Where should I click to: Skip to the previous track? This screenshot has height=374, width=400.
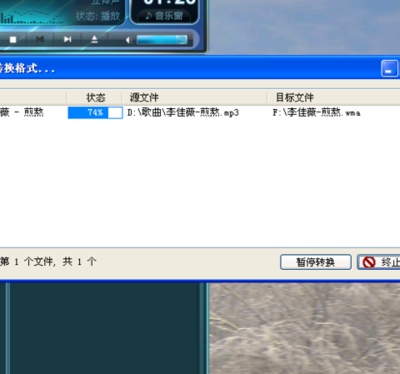tap(40, 40)
